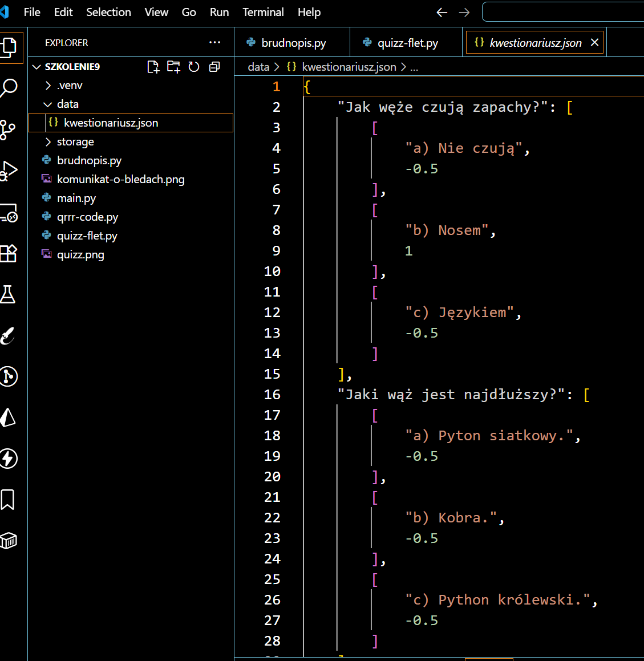
Task: Open the File menu
Action: tap(32, 12)
